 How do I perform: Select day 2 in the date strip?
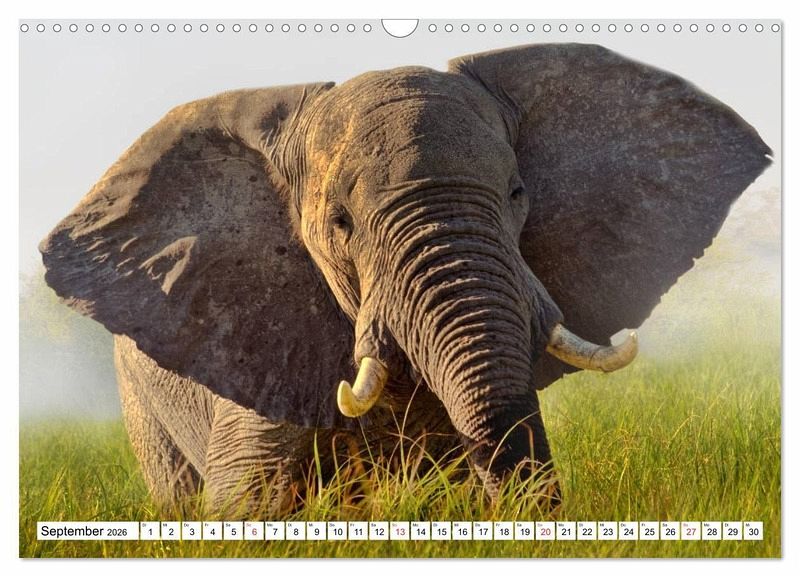(x=171, y=531)
